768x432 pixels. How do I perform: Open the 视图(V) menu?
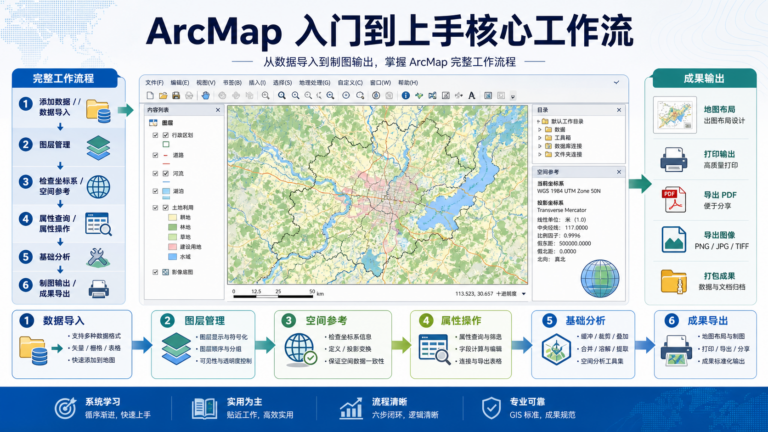(x=206, y=83)
